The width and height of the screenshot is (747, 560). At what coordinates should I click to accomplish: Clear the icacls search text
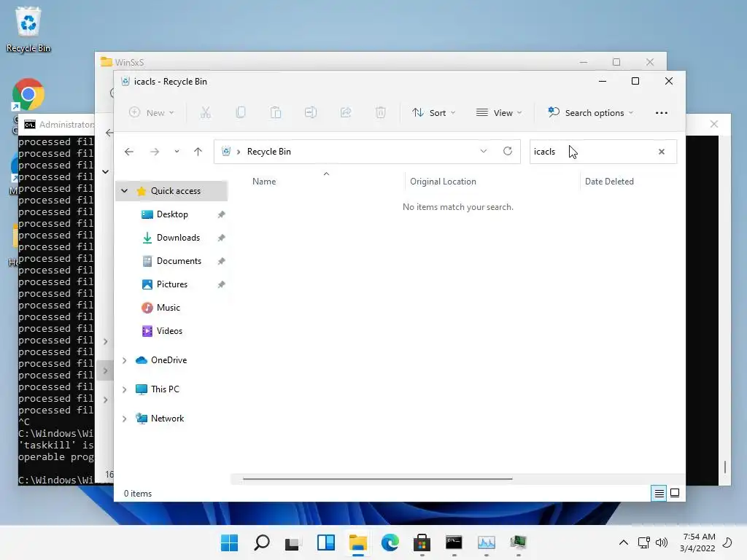pyautogui.click(x=661, y=152)
